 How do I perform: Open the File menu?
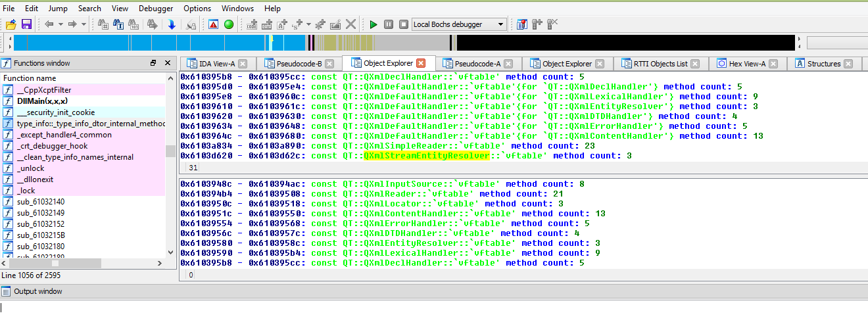(x=9, y=9)
